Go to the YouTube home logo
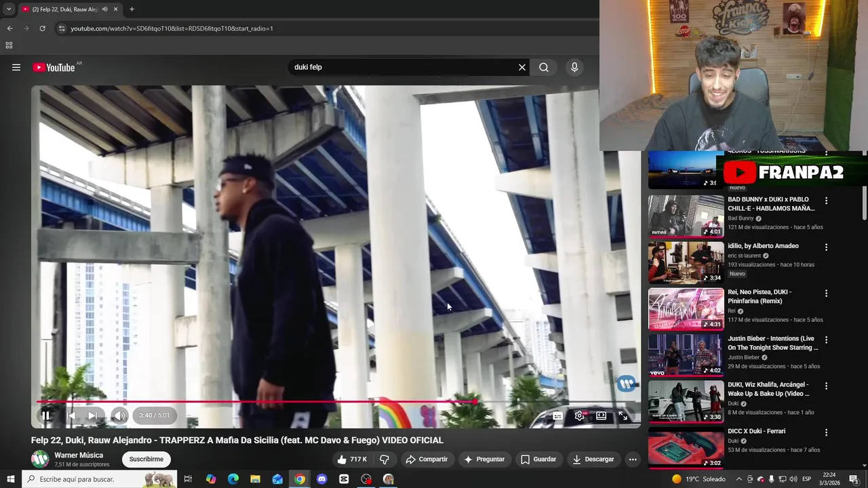 point(54,67)
